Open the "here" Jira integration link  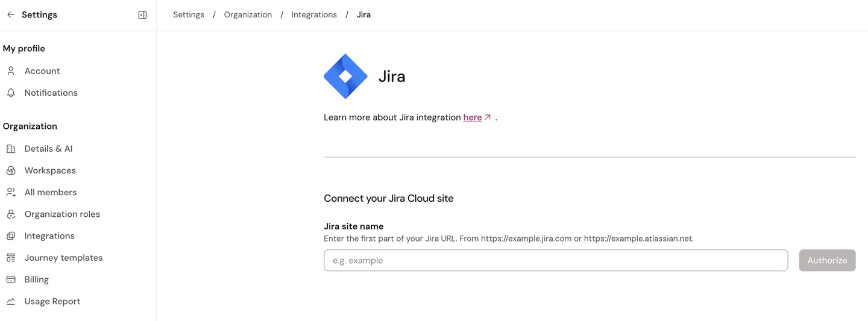point(472,117)
